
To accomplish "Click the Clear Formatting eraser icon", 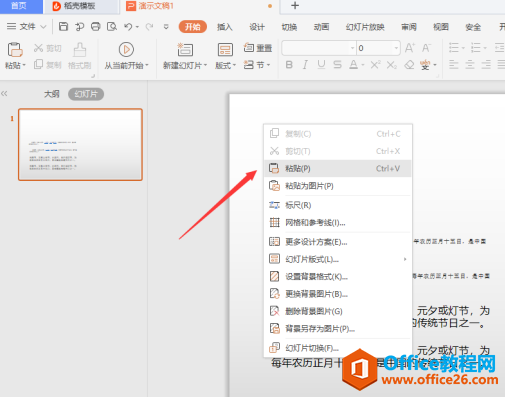I will 409,64.
